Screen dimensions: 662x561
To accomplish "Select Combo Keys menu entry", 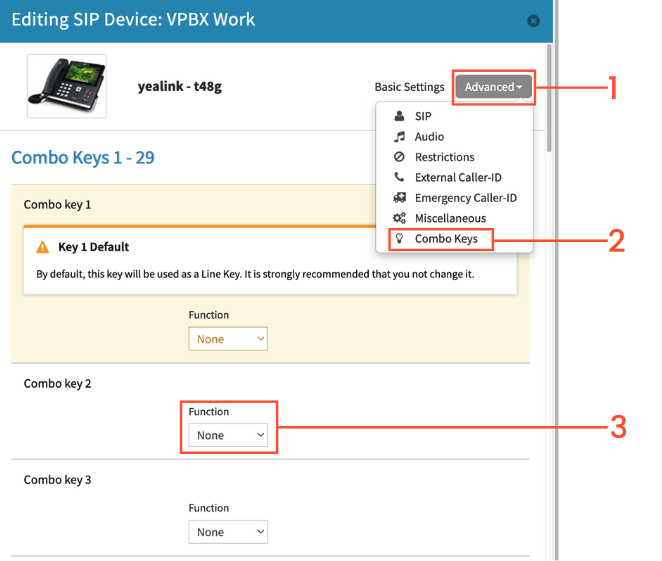I will [446, 238].
